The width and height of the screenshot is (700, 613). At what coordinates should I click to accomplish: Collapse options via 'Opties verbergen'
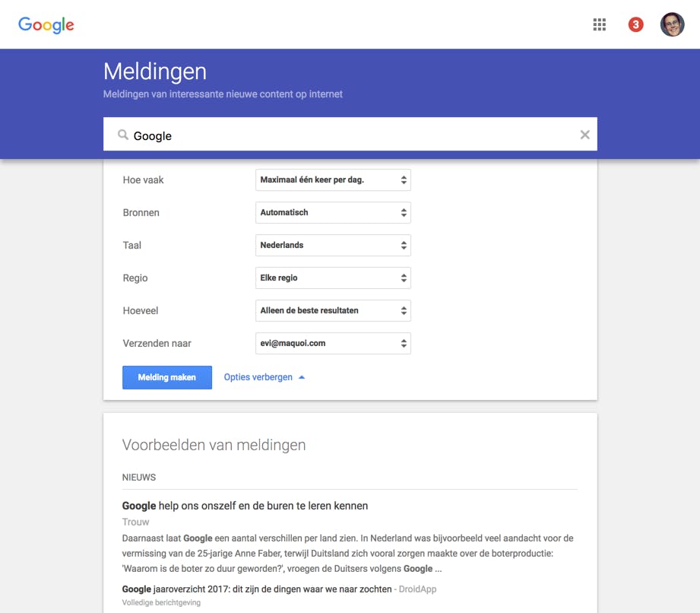(257, 377)
